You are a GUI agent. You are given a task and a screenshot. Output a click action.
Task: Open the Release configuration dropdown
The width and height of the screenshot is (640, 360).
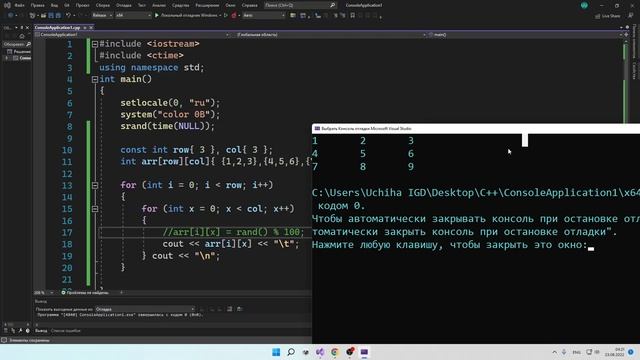102,16
